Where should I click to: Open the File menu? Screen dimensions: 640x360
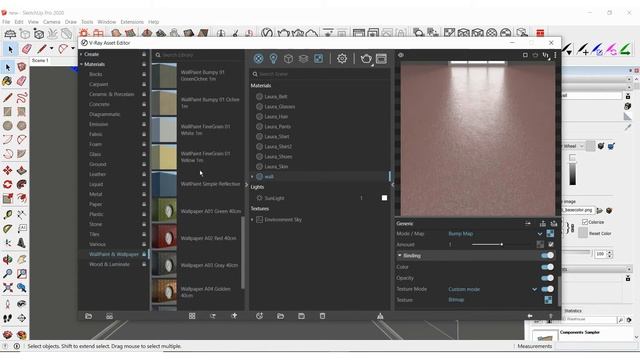[6, 22]
